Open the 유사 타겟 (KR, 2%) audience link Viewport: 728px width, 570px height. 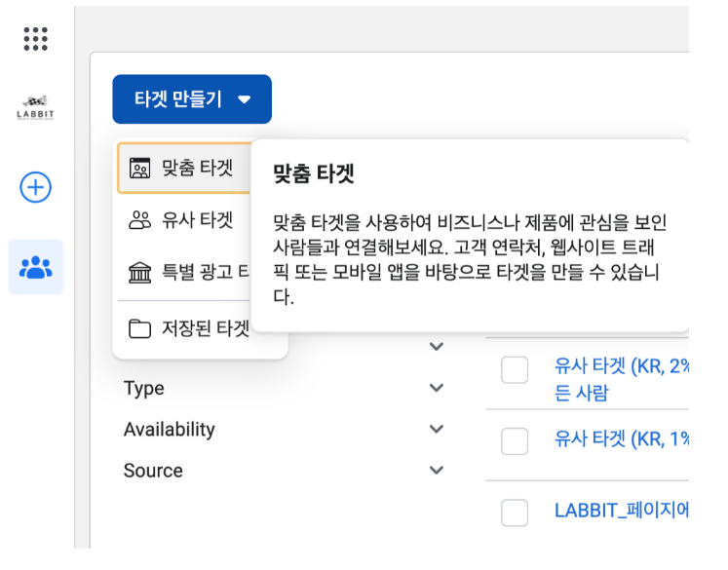(621, 367)
